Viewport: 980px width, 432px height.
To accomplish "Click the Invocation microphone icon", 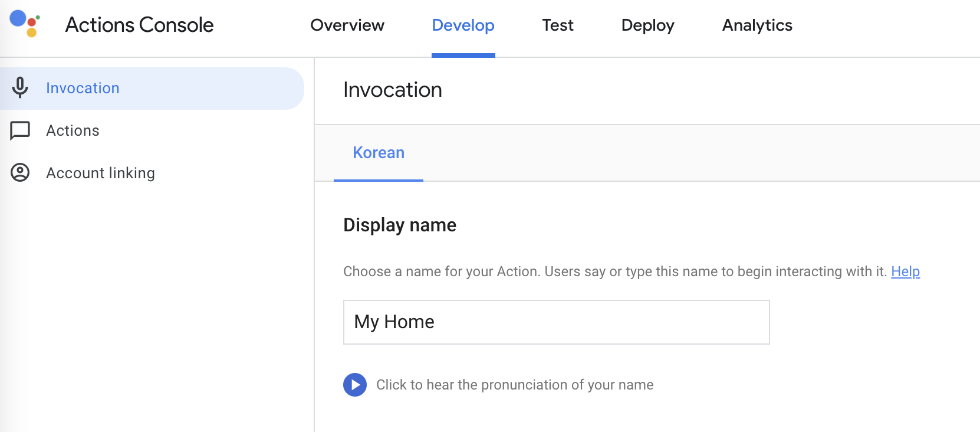I will (x=20, y=88).
